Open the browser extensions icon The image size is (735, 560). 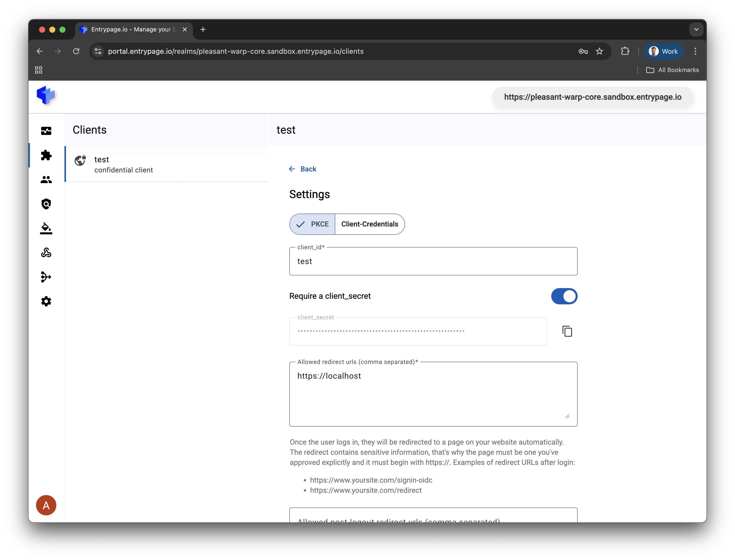(x=625, y=51)
